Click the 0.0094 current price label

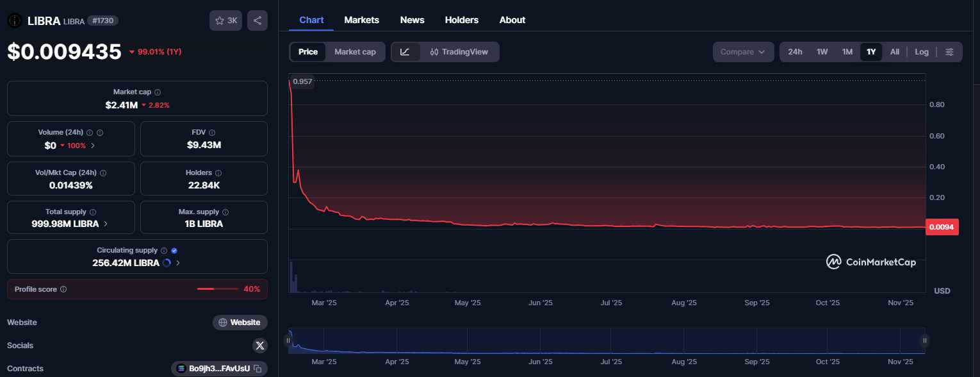coord(942,227)
